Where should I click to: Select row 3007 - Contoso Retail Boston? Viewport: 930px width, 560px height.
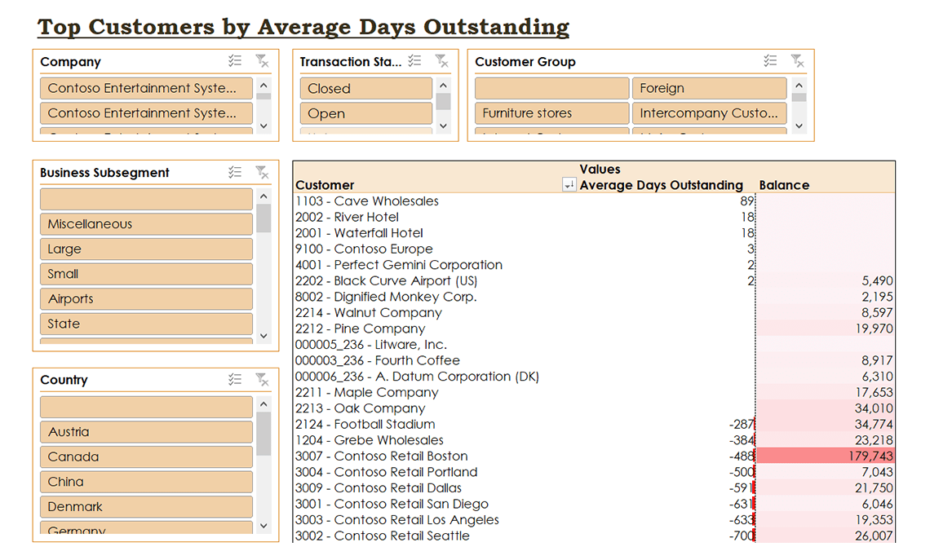pos(594,456)
